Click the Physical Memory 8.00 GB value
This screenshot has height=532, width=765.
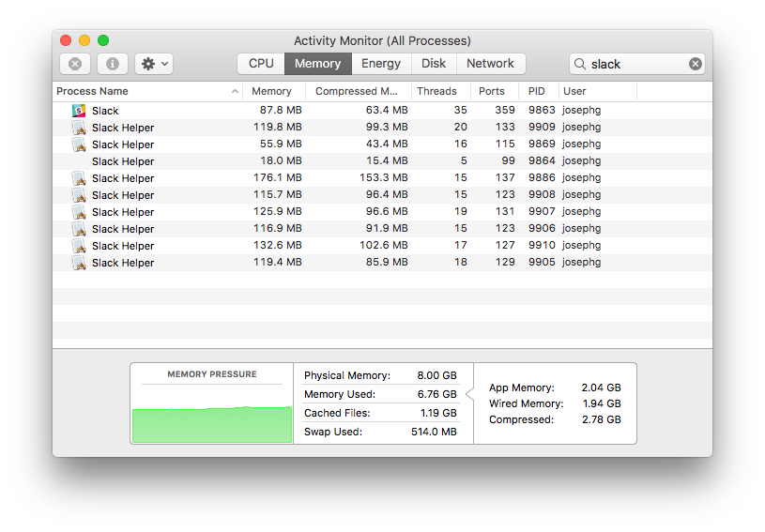tap(436, 375)
